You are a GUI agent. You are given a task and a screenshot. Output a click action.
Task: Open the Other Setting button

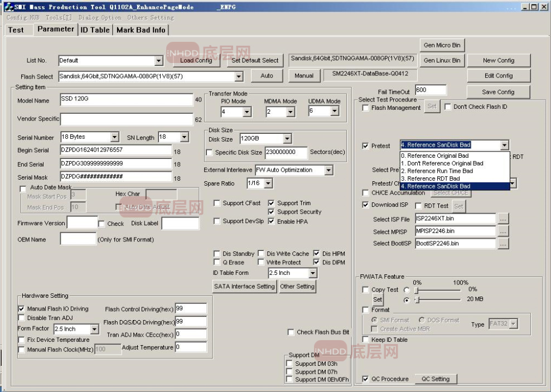[297, 287]
